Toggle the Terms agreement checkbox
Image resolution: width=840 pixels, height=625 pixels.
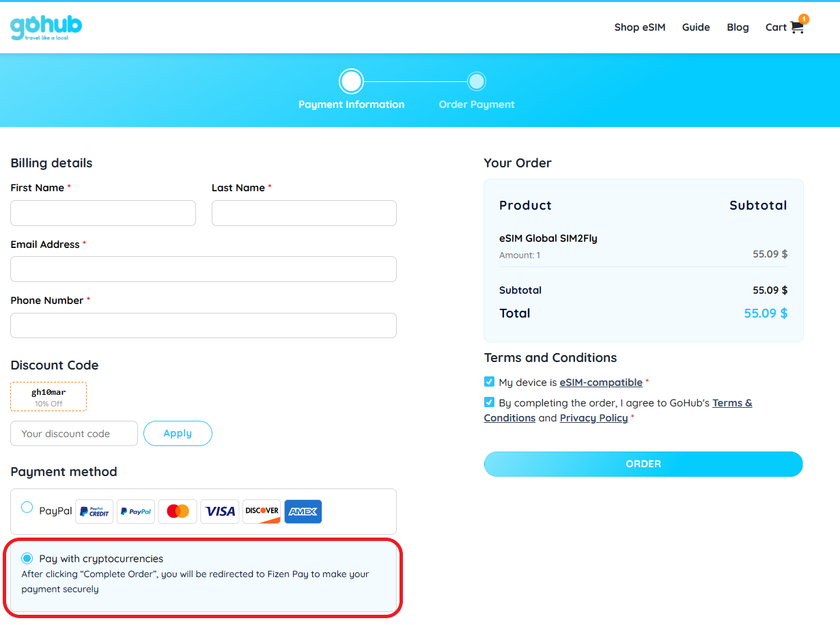click(x=489, y=402)
